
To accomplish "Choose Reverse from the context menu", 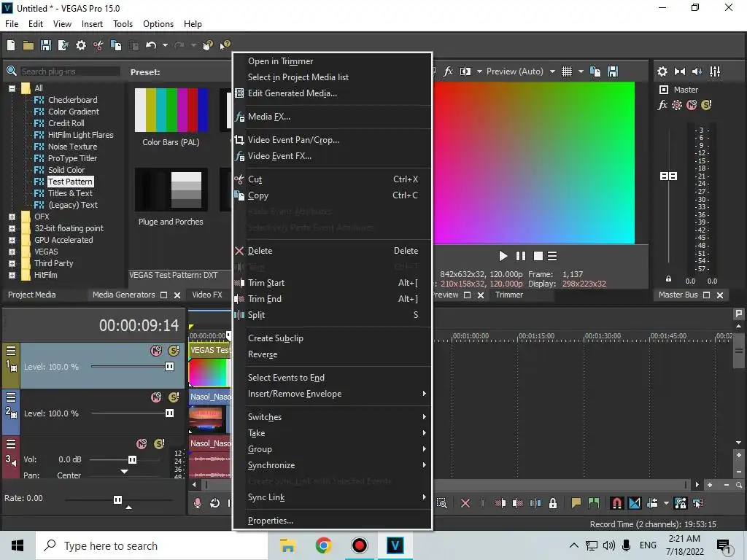I will [x=333, y=355].
